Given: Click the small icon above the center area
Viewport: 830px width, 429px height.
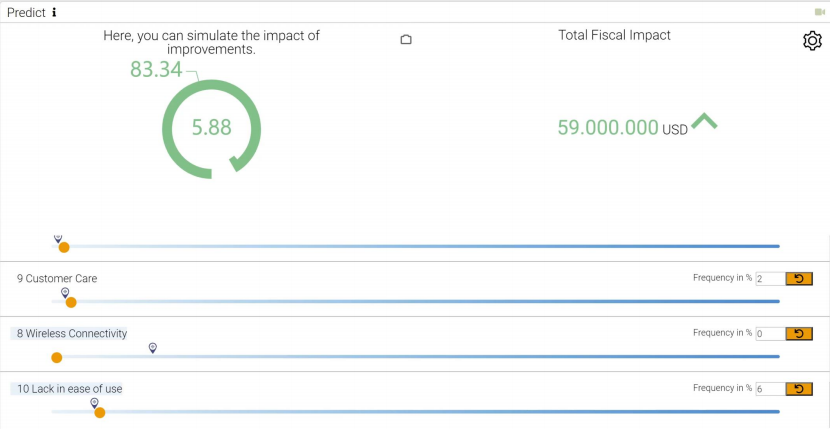Looking at the screenshot, I should tap(406, 40).
